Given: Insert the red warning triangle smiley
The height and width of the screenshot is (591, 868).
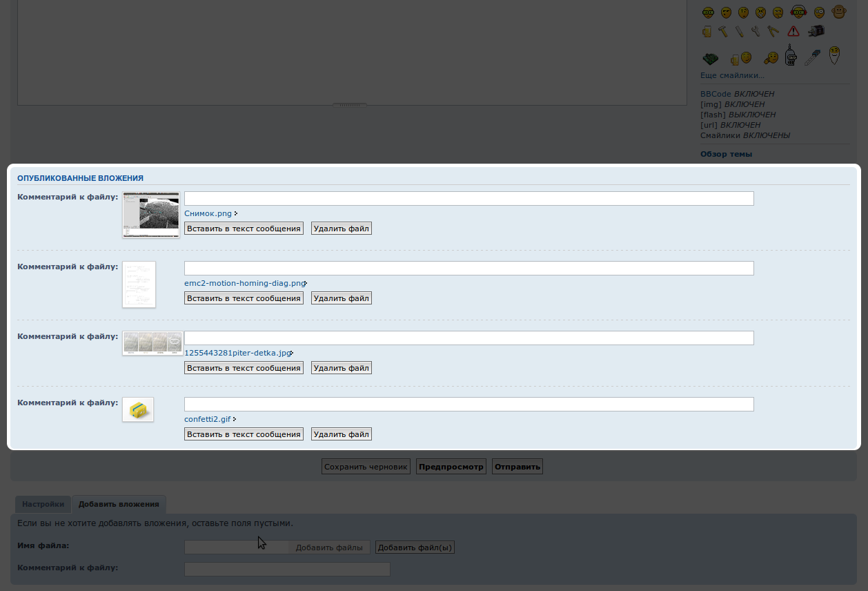Looking at the screenshot, I should point(793,31).
